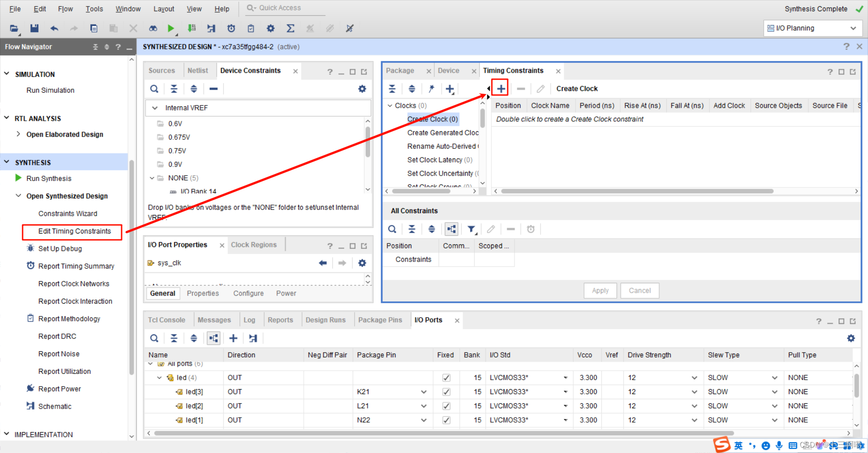Image resolution: width=868 pixels, height=453 pixels.
Task: Click microphone icon in IME tray bar
Action: pyautogui.click(x=779, y=445)
